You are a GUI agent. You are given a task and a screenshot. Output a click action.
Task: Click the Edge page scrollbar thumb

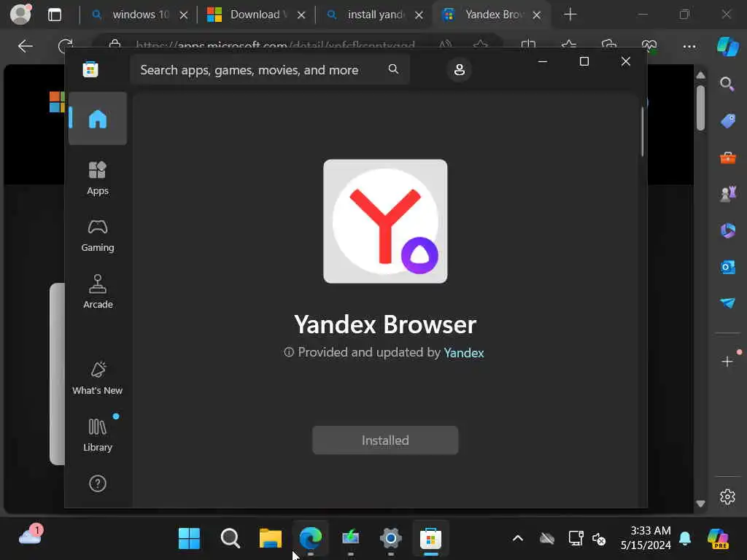click(x=700, y=108)
